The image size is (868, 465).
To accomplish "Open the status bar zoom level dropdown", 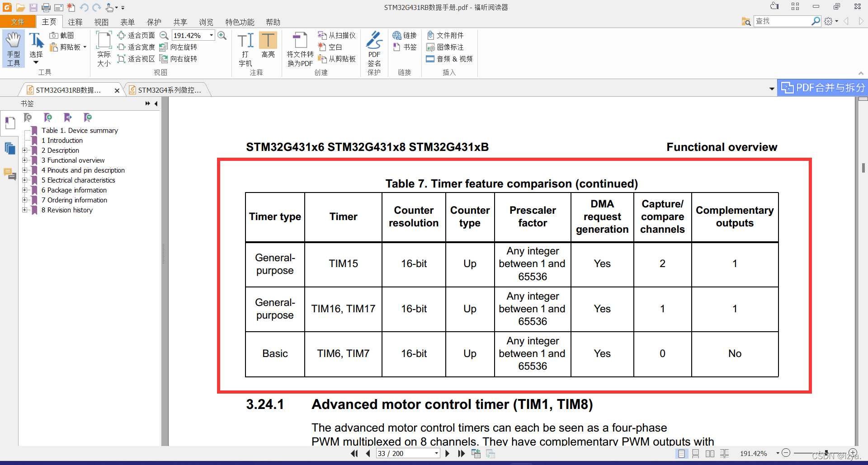I will point(778,453).
